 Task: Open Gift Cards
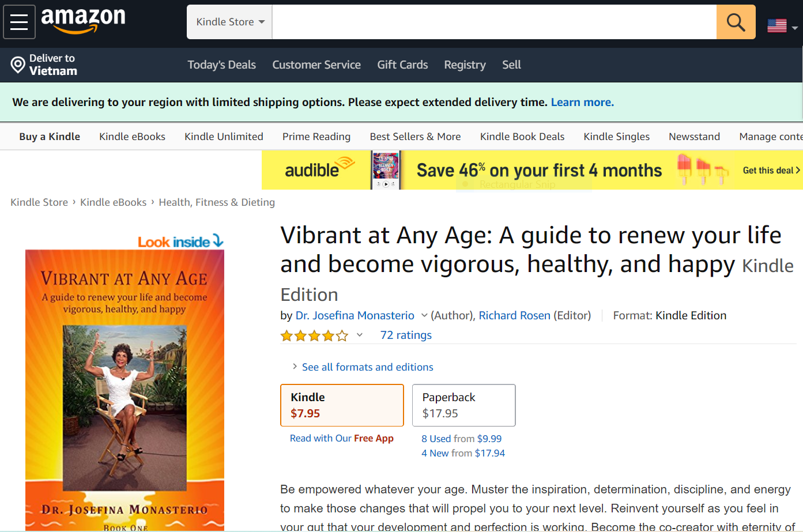402,65
